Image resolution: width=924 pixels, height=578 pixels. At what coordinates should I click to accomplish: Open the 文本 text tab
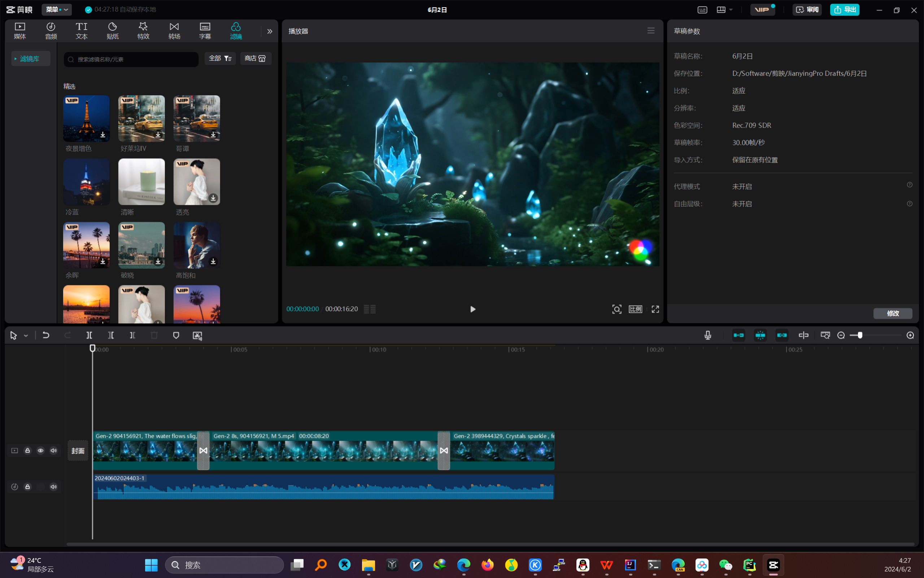click(x=81, y=31)
